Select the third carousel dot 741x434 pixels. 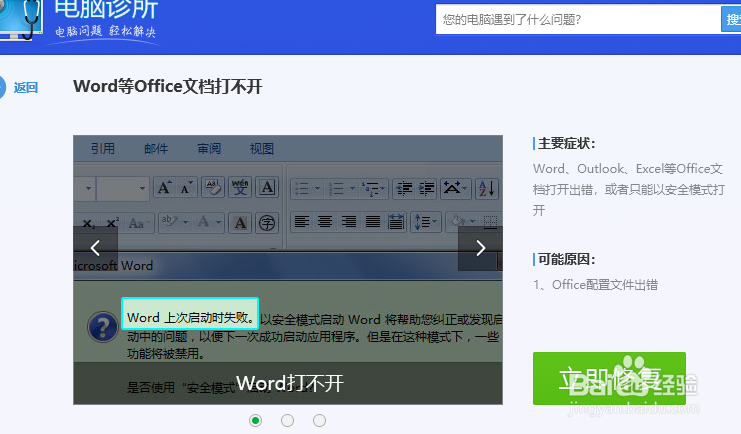click(319, 420)
